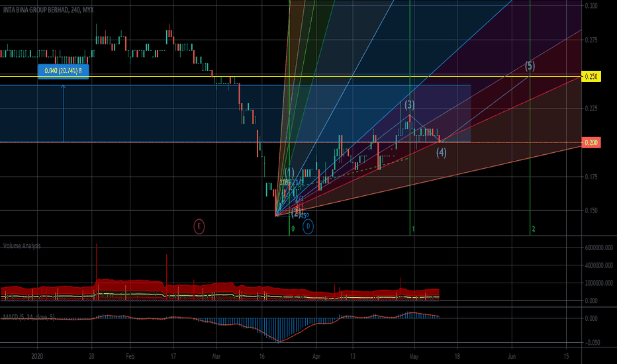The image size is (617, 364).
Task: Click the Volume Analysis indicator label
Action: pyautogui.click(x=22, y=246)
